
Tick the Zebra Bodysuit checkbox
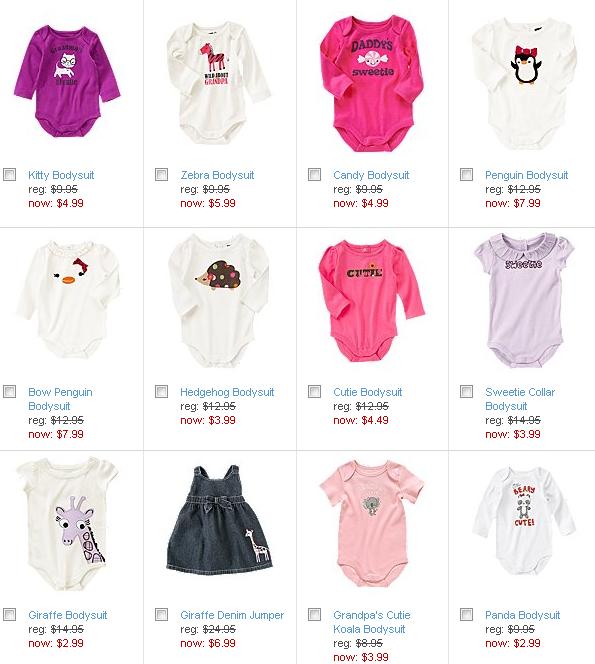pyautogui.click(x=161, y=174)
